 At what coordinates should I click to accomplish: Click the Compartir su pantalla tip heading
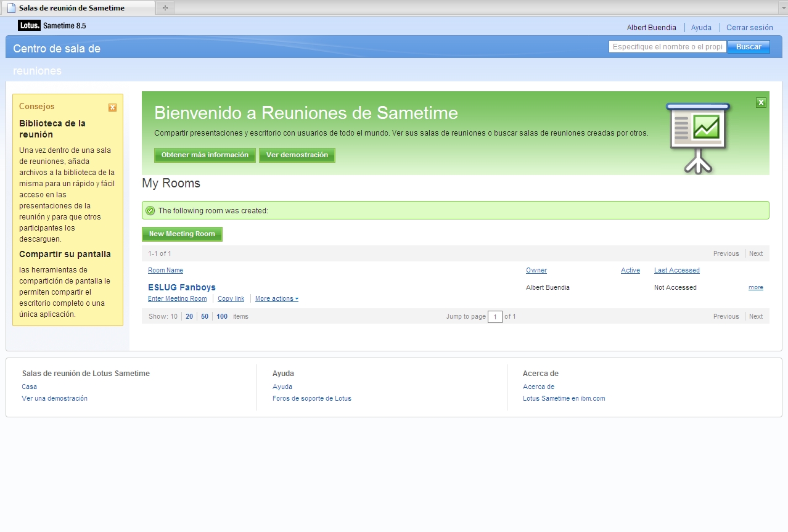click(65, 255)
